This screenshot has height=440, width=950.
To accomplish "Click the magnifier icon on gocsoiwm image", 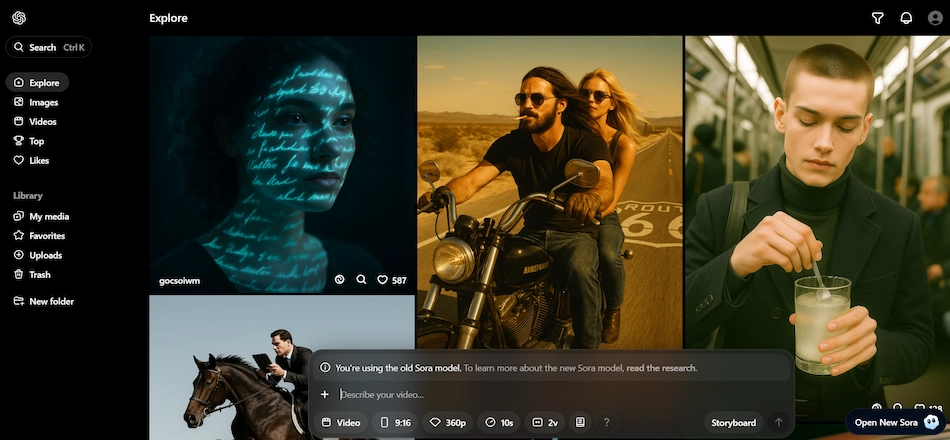I will pyautogui.click(x=361, y=280).
